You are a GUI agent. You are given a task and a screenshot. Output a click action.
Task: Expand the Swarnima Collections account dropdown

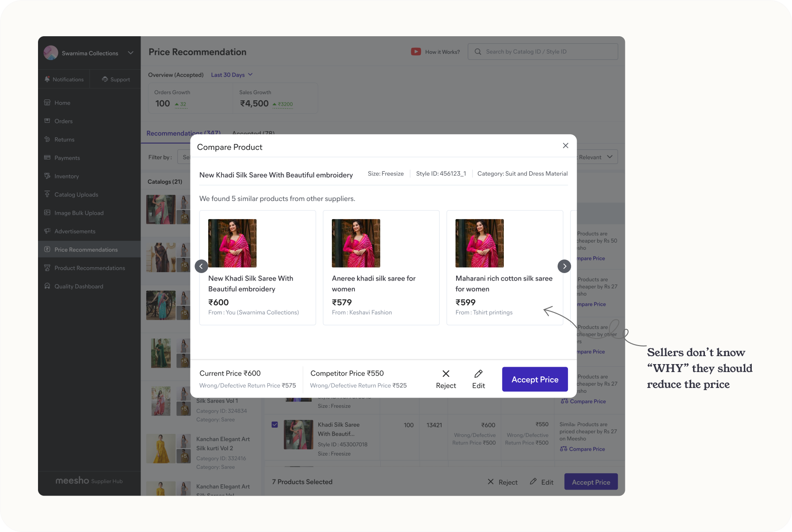[131, 53]
